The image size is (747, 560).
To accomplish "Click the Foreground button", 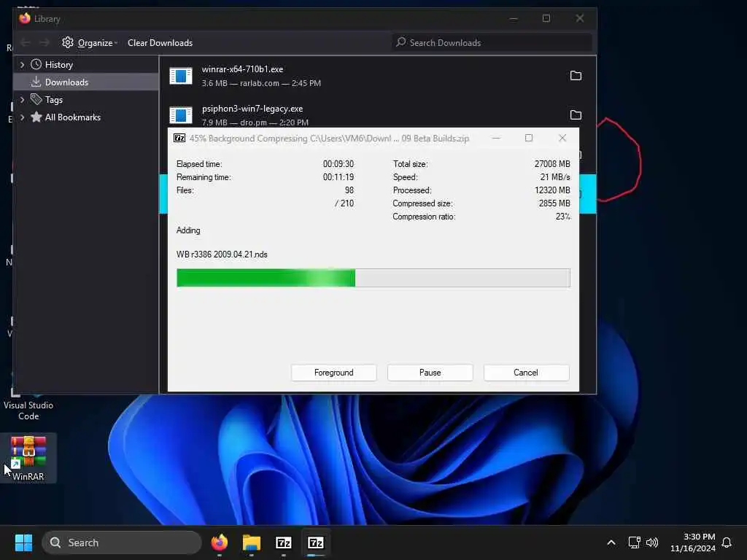I will pyautogui.click(x=334, y=373).
